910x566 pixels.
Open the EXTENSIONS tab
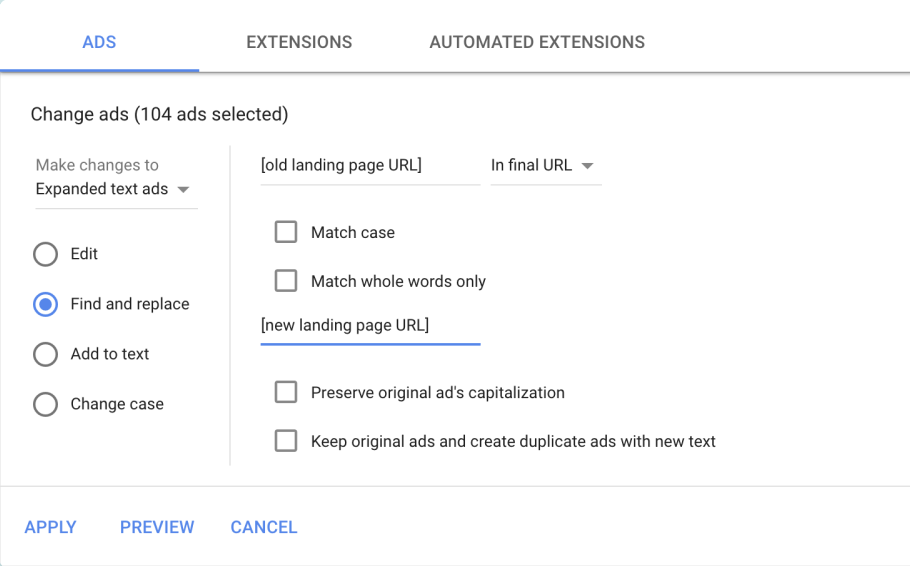tap(299, 42)
